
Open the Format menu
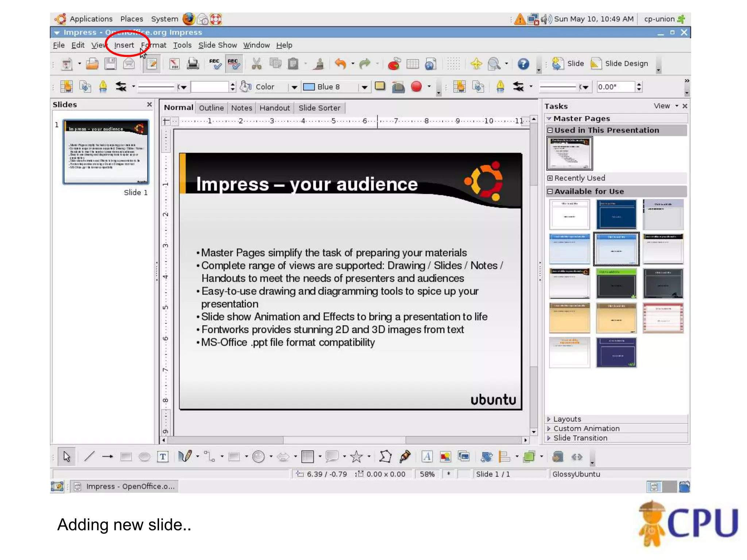point(154,45)
